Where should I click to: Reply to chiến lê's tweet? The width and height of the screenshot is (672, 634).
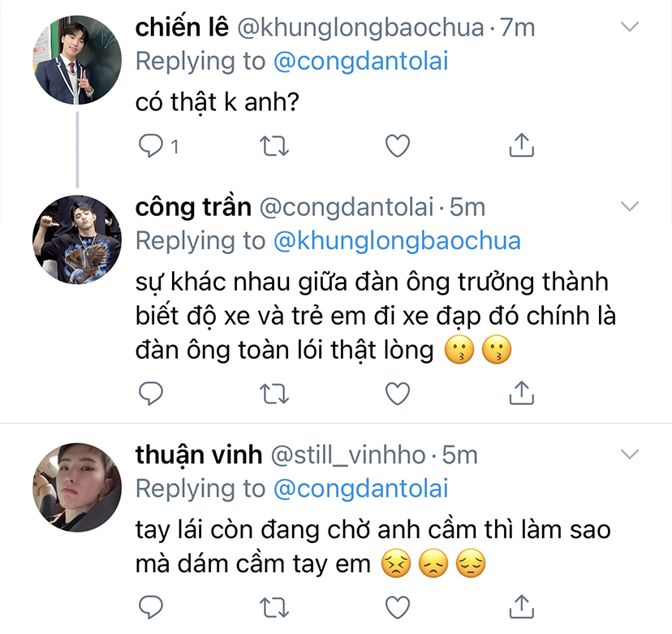pyautogui.click(x=150, y=146)
